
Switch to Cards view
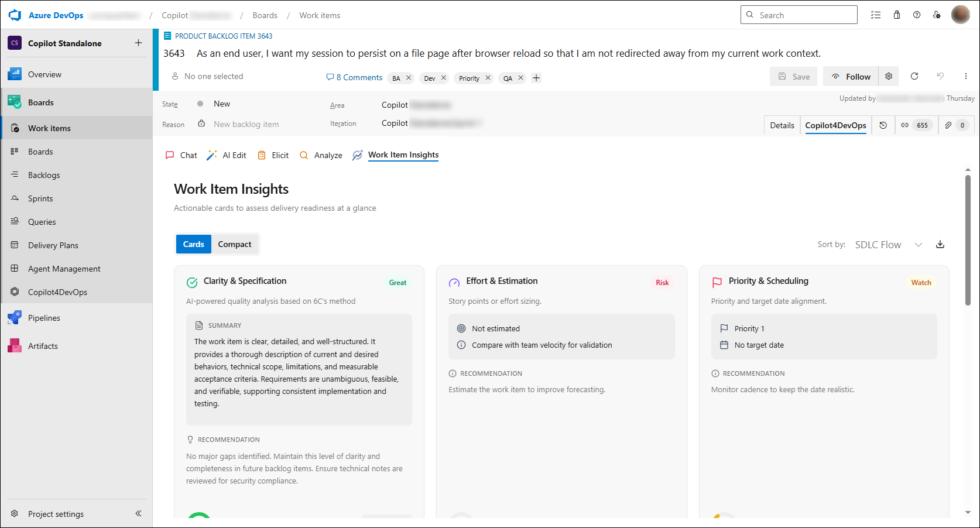pyautogui.click(x=194, y=244)
